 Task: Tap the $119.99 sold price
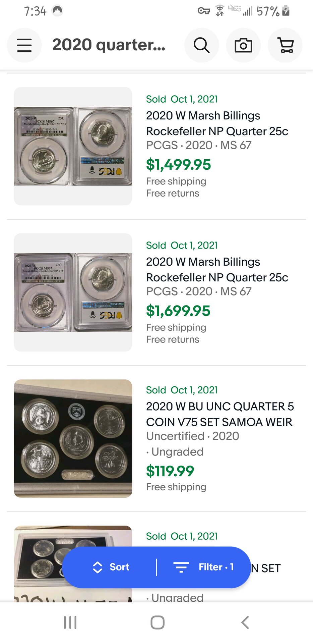click(x=170, y=471)
